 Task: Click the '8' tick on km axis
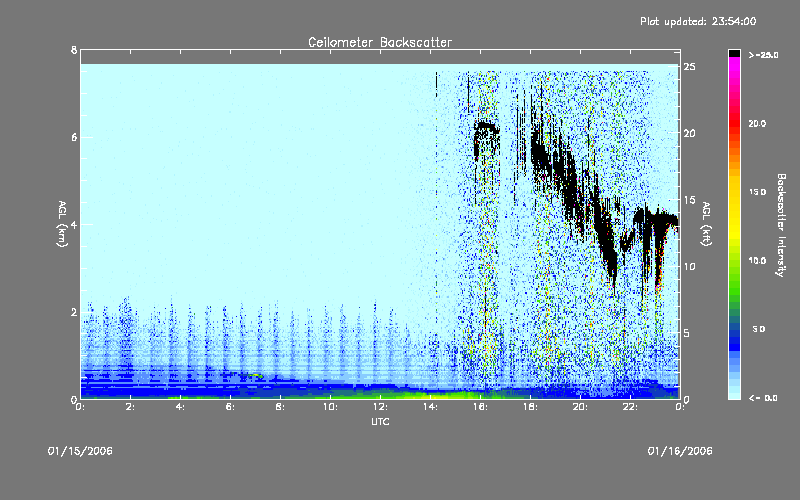pos(74,51)
